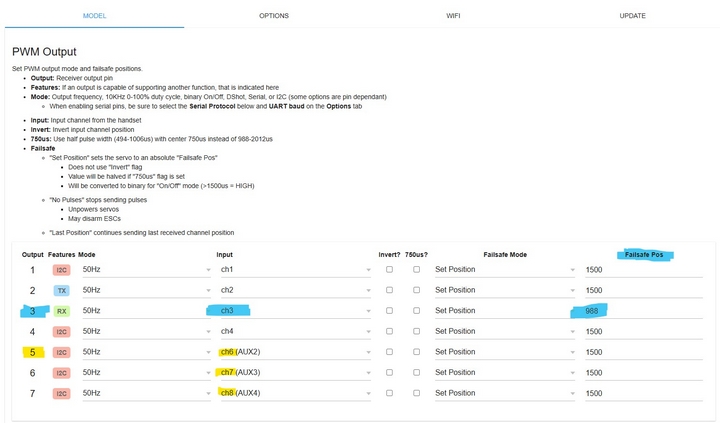Check Invert box on output 7
The image size is (720, 423).
(x=389, y=393)
